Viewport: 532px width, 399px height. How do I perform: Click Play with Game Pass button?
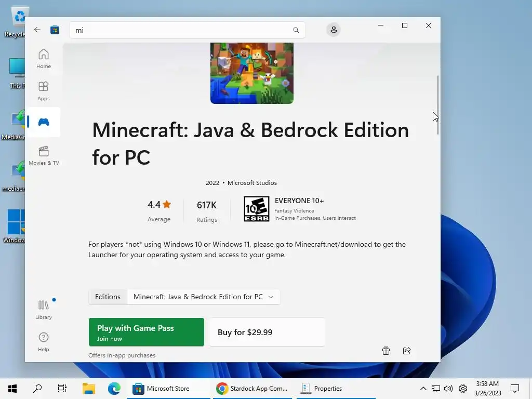click(x=146, y=332)
